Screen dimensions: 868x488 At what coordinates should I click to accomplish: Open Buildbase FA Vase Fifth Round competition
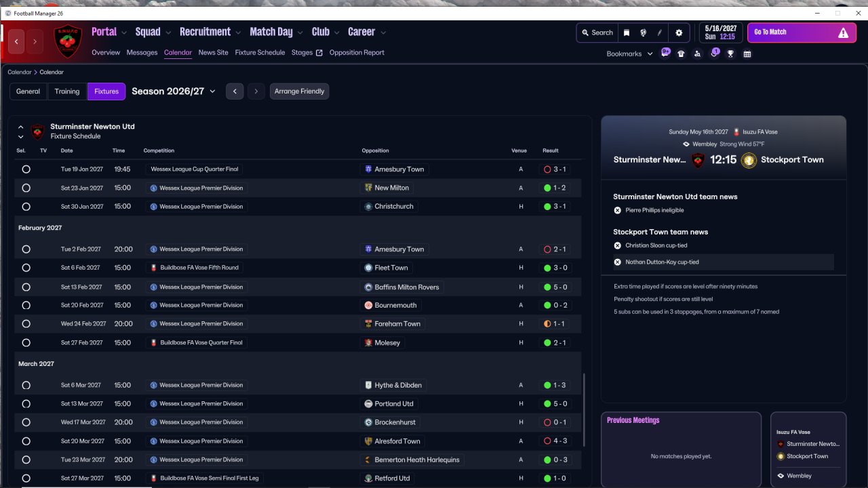point(194,268)
